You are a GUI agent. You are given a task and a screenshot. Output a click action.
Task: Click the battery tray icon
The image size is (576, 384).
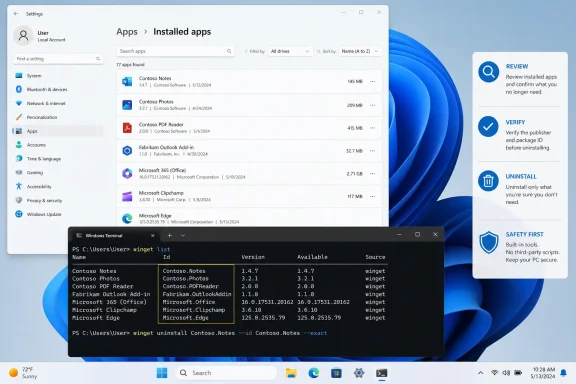tap(518, 373)
